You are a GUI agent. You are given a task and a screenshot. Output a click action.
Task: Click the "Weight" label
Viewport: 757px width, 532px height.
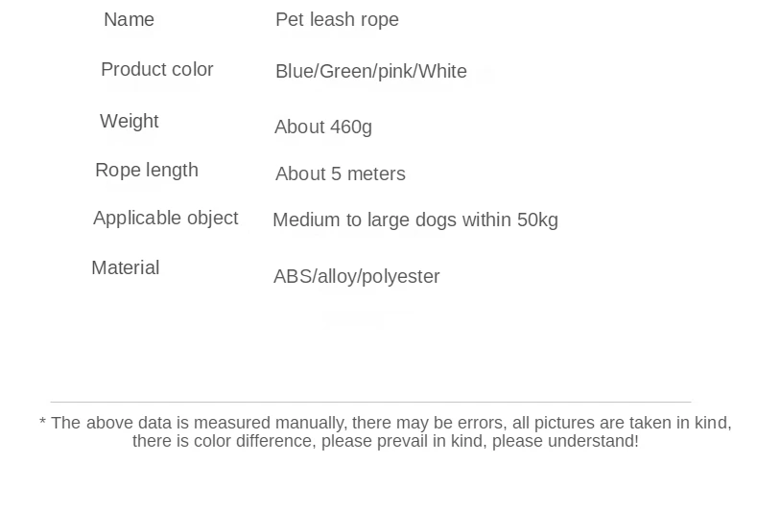pyautogui.click(x=130, y=122)
